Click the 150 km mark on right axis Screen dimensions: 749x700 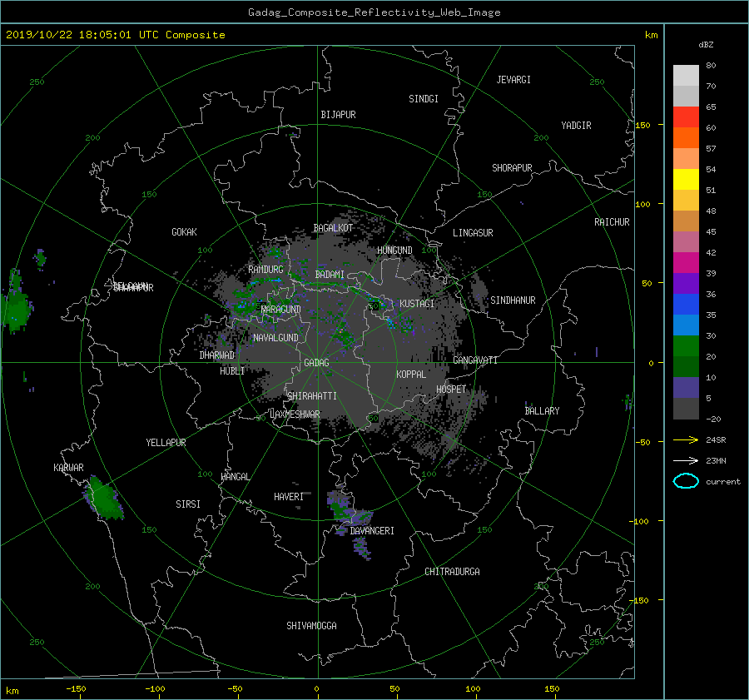pyautogui.click(x=643, y=125)
